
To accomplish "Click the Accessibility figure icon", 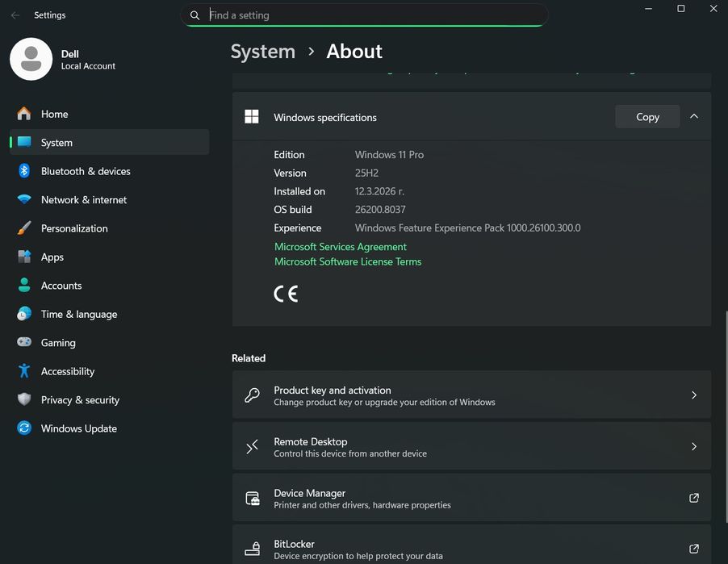I will (x=24, y=371).
